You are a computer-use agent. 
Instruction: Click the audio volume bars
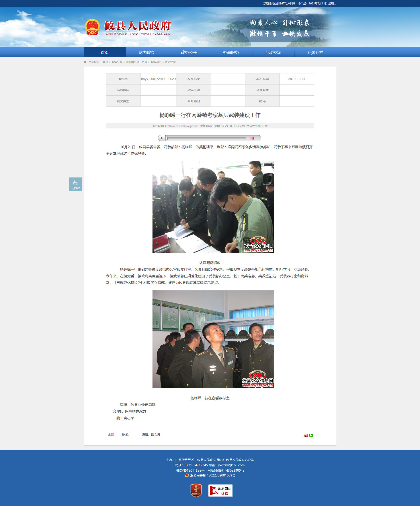tap(251, 138)
